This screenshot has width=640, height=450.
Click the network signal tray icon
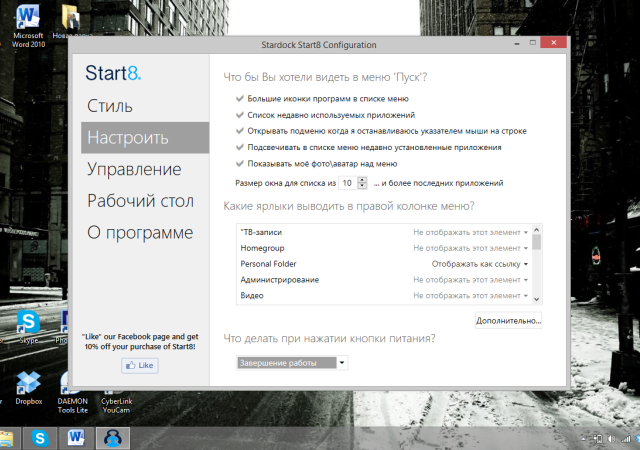tap(626, 439)
